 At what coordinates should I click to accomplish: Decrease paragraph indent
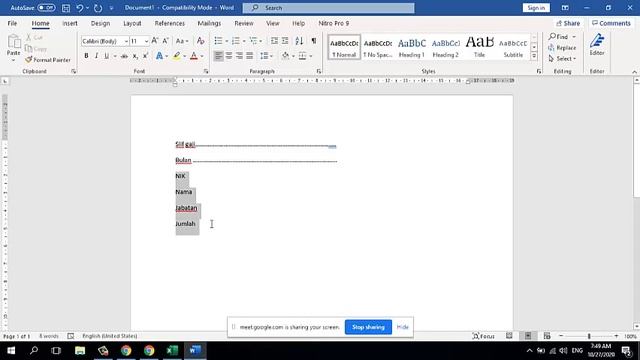point(274,41)
